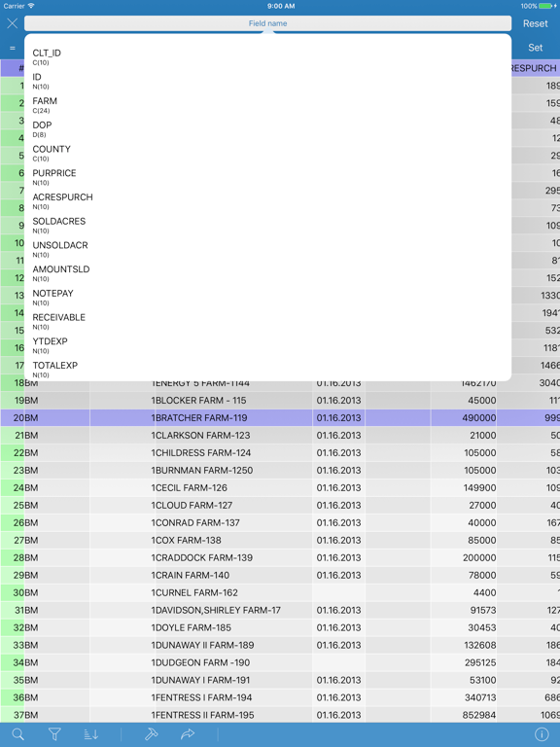Choose ACRESPURCH from the field list

tap(267, 201)
